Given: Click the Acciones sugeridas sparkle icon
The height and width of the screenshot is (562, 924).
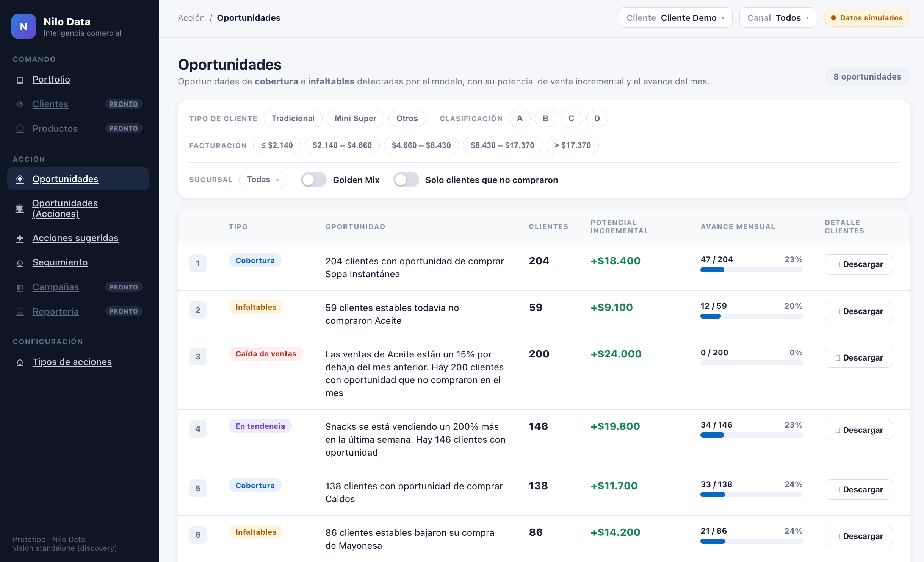Looking at the screenshot, I should coord(20,238).
